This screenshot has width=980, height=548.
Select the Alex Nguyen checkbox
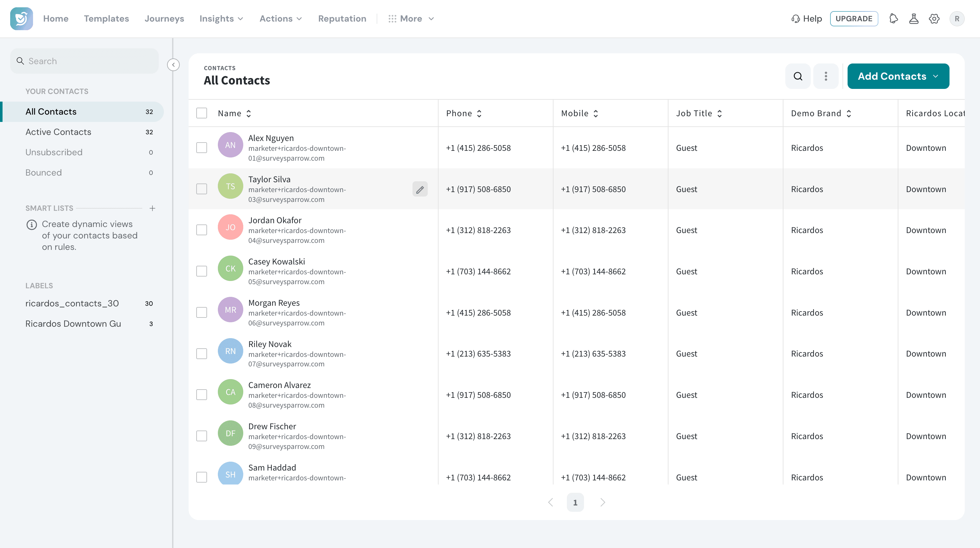click(x=202, y=148)
